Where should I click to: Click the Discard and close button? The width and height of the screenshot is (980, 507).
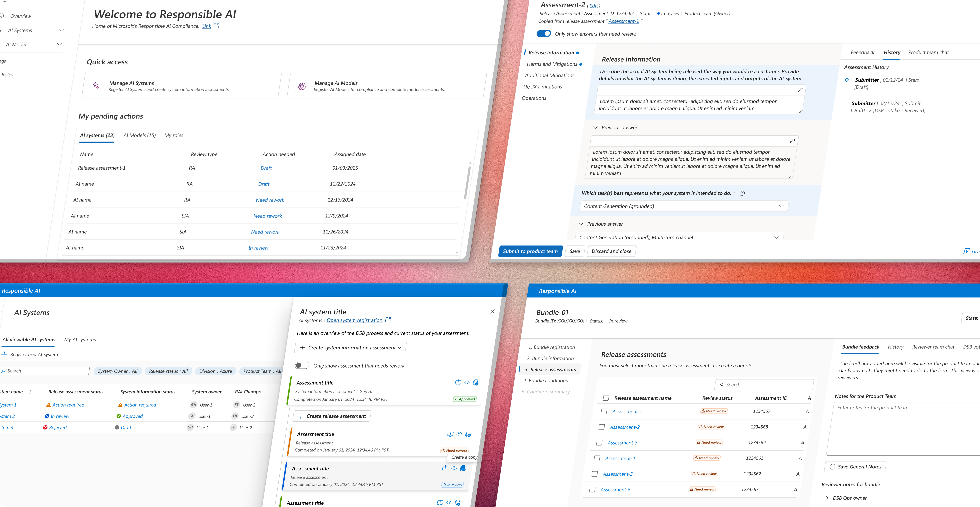(611, 251)
